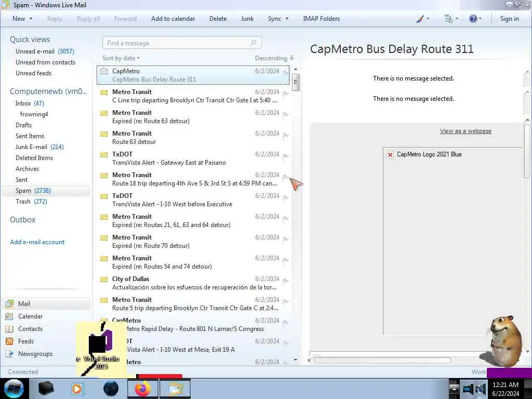532x399 pixels.
Task: Flag the City of Dallas message
Action: click(x=286, y=281)
